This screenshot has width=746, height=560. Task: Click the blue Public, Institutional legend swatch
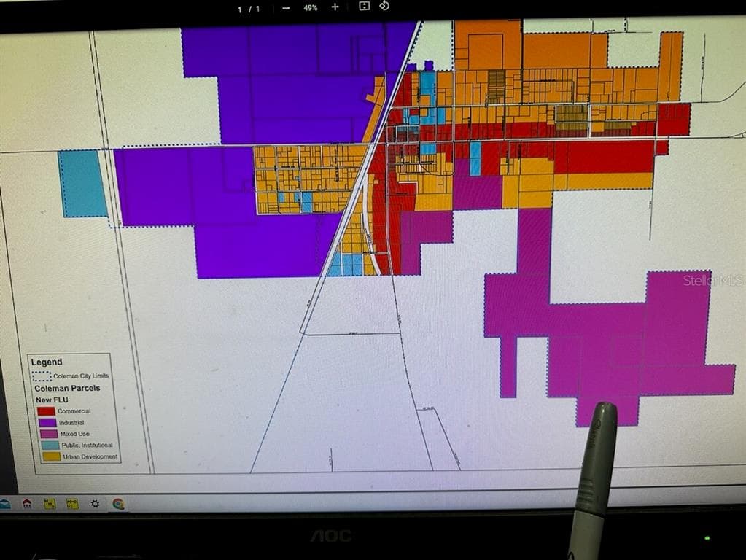[49, 445]
